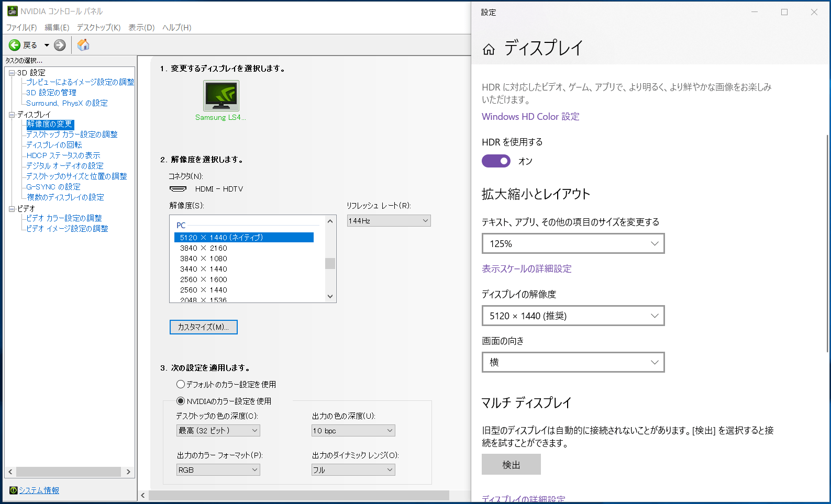Open the Windows HD Color 設定 link
831x504 pixels.
pyautogui.click(x=530, y=117)
